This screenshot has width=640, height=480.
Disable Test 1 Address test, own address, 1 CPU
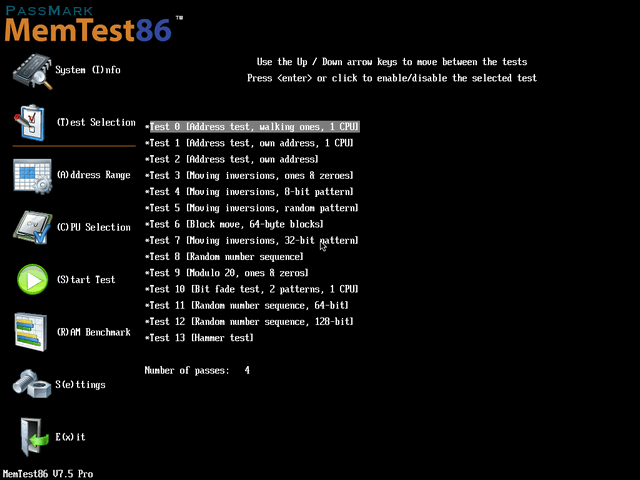click(x=249, y=143)
